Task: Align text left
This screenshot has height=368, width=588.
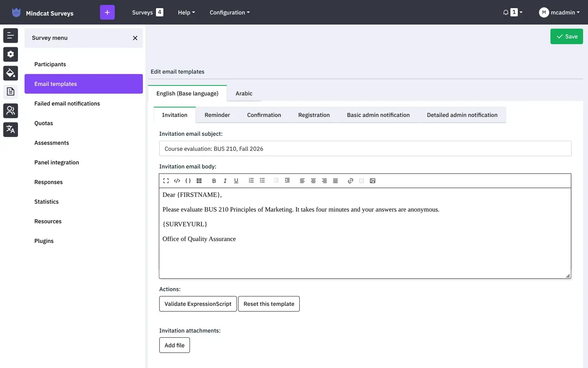Action: [302, 181]
